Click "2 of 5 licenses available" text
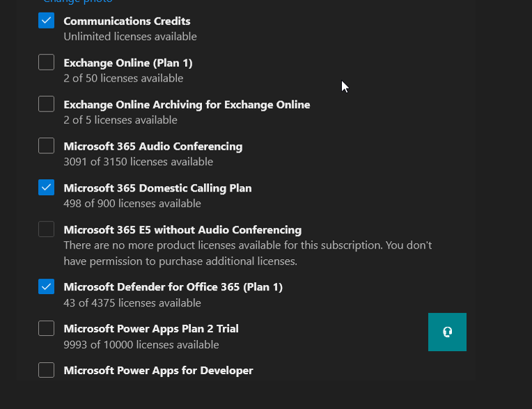Viewport: 532px width, 409px height. 120,120
